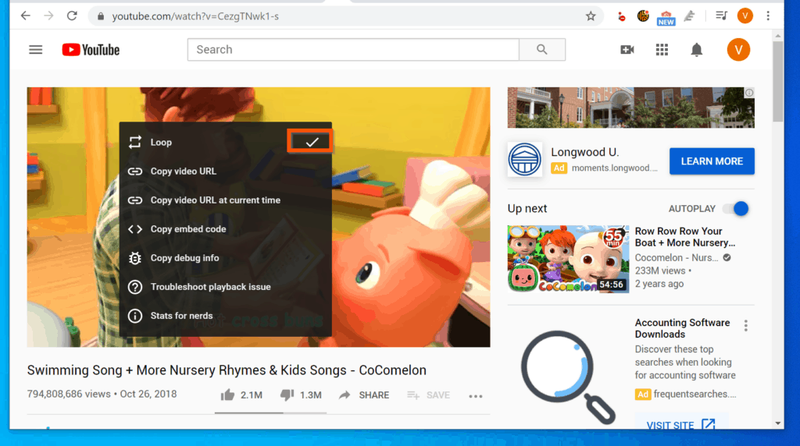Click the 794,808,686 views text
This screenshot has width=800, height=446.
[x=69, y=394]
